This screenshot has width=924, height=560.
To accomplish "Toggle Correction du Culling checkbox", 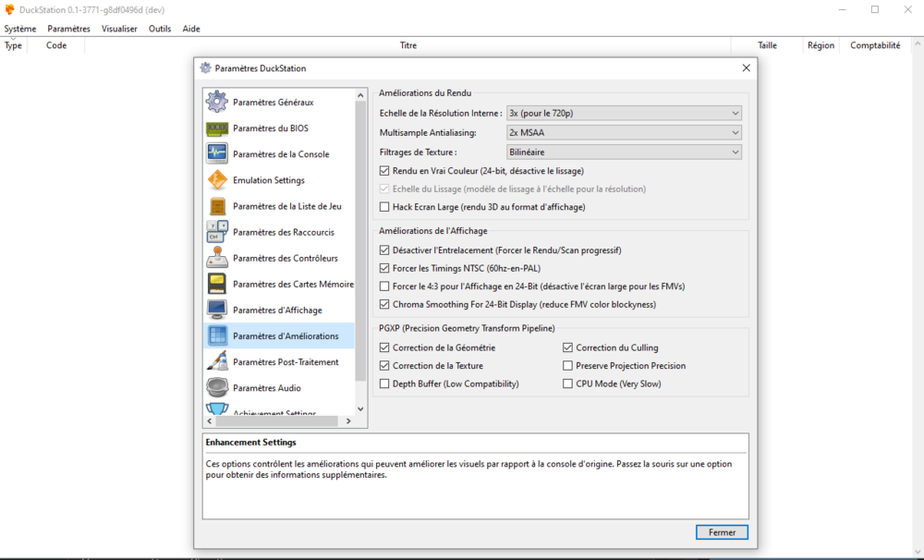I will coord(568,347).
